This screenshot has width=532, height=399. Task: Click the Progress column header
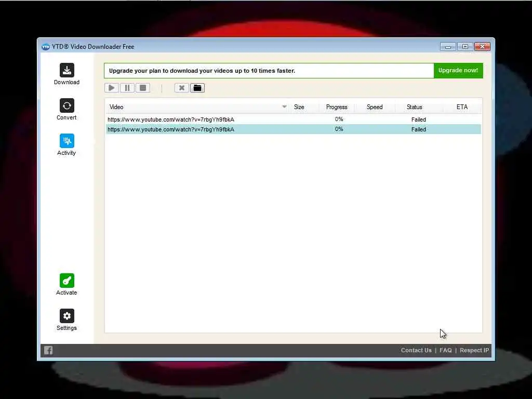[x=337, y=107]
